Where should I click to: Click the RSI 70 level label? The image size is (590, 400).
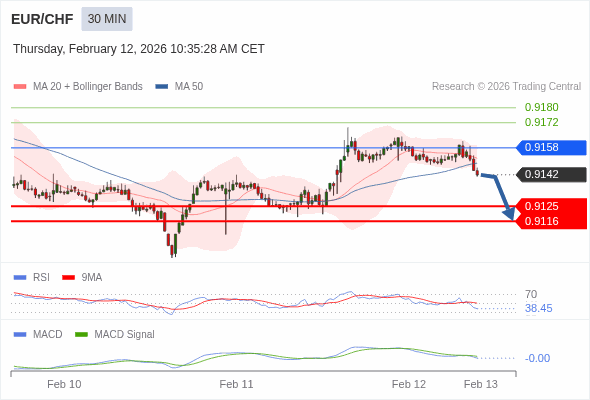pos(531,294)
